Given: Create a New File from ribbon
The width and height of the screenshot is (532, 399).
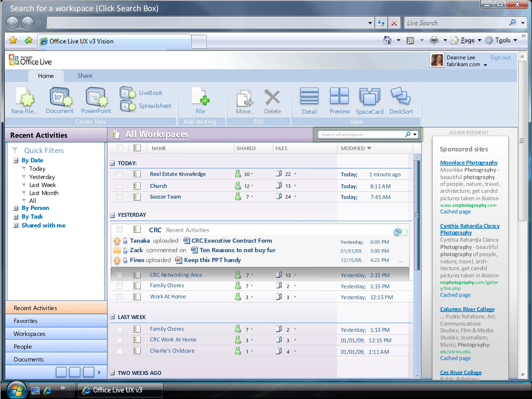Looking at the screenshot, I should [25, 101].
